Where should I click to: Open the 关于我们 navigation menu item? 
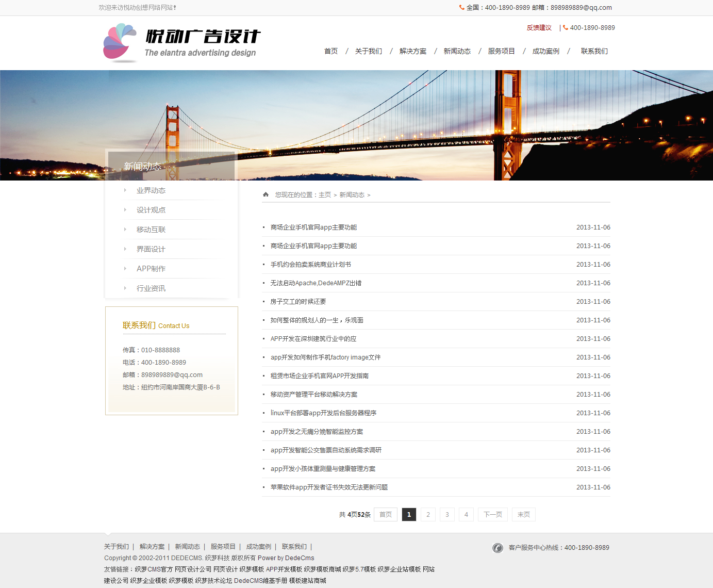(x=368, y=51)
